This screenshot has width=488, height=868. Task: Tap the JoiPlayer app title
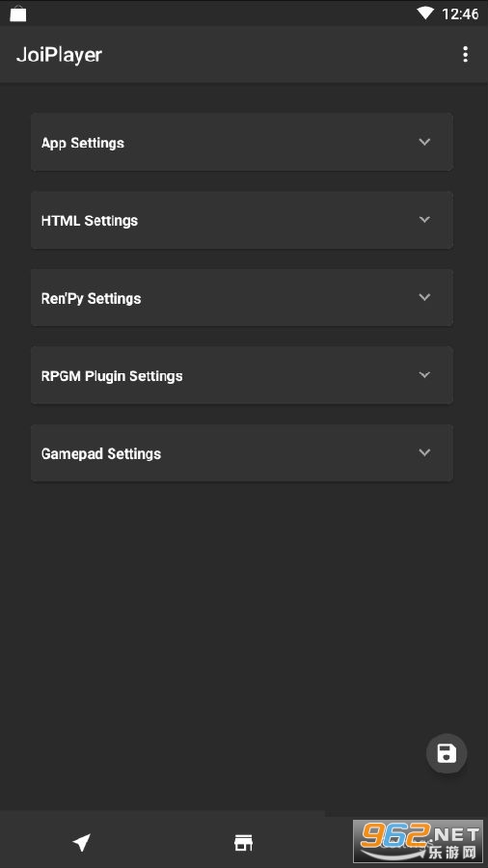click(59, 55)
